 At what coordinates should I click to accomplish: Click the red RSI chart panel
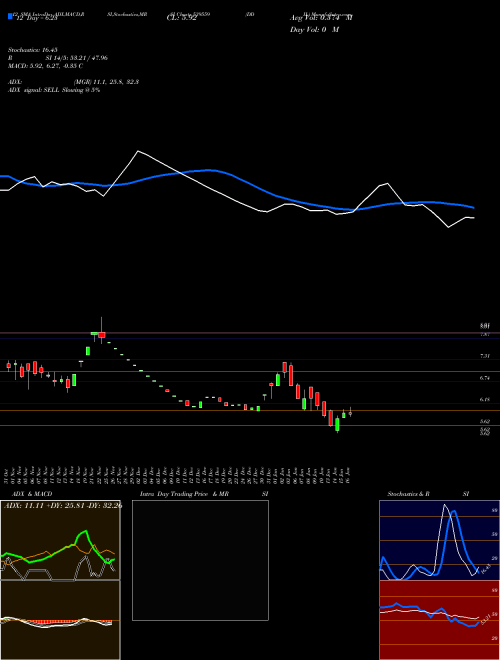[439, 620]
